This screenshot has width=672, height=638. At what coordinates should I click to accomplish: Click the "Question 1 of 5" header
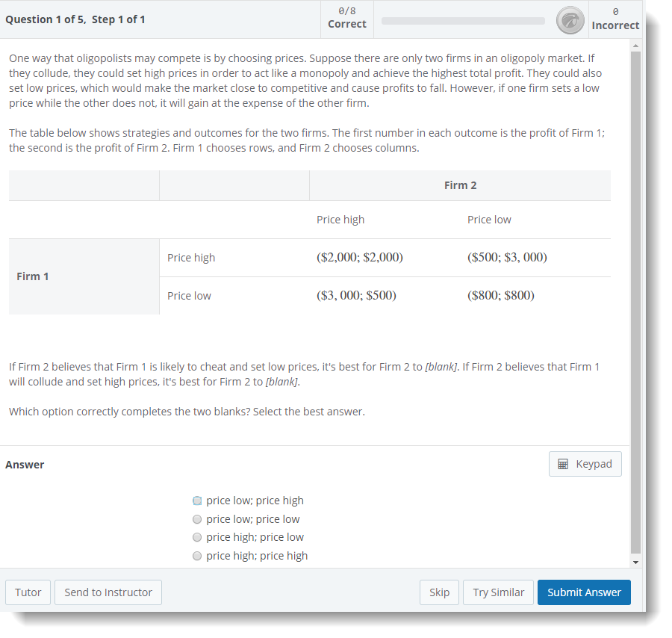[75, 19]
